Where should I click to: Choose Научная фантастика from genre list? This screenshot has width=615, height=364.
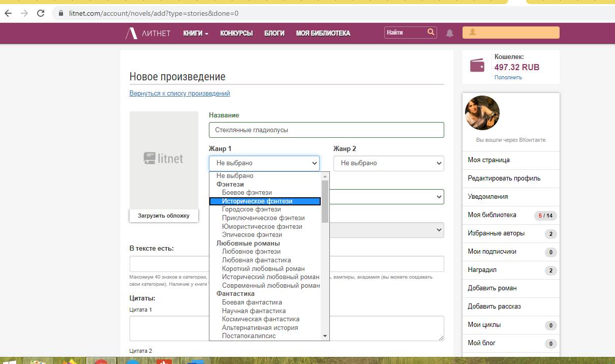[x=254, y=311]
